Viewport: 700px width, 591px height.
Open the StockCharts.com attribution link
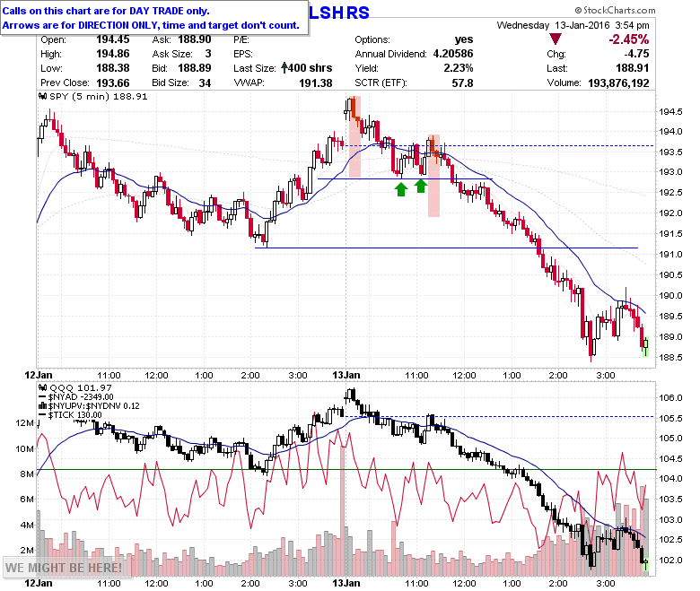pos(615,10)
